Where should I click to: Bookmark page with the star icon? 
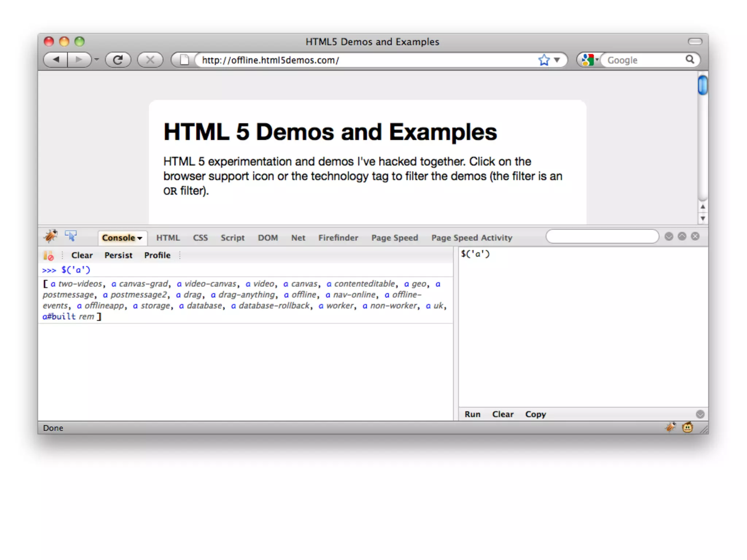click(543, 60)
